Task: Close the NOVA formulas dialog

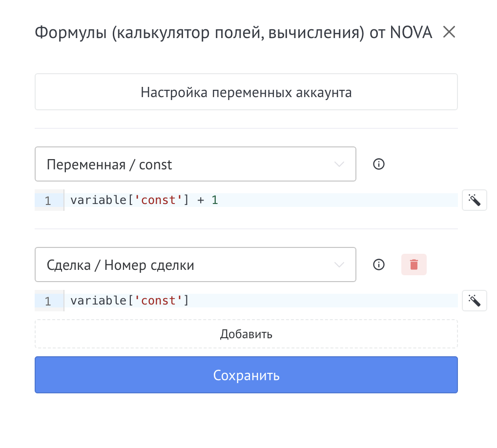Action: pos(449,32)
